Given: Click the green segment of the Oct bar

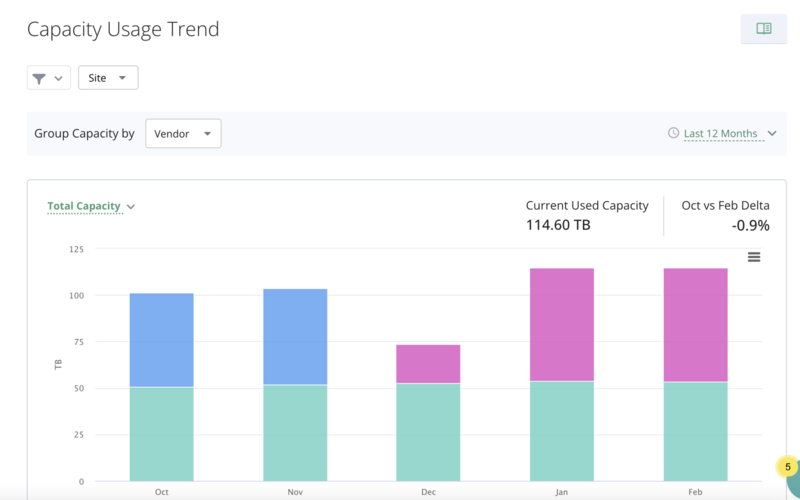Looking at the screenshot, I should [x=162, y=434].
